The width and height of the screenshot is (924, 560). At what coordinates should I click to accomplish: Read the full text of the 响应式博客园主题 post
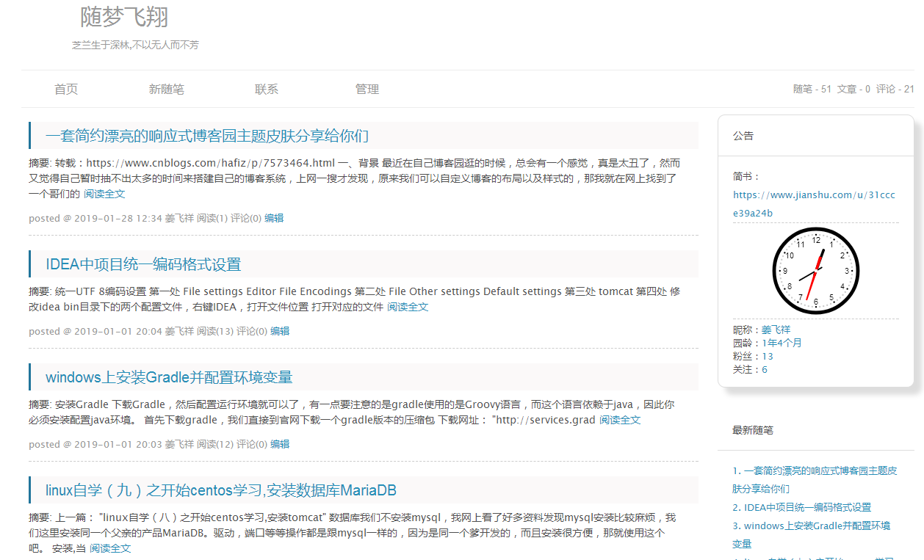pyautogui.click(x=104, y=194)
